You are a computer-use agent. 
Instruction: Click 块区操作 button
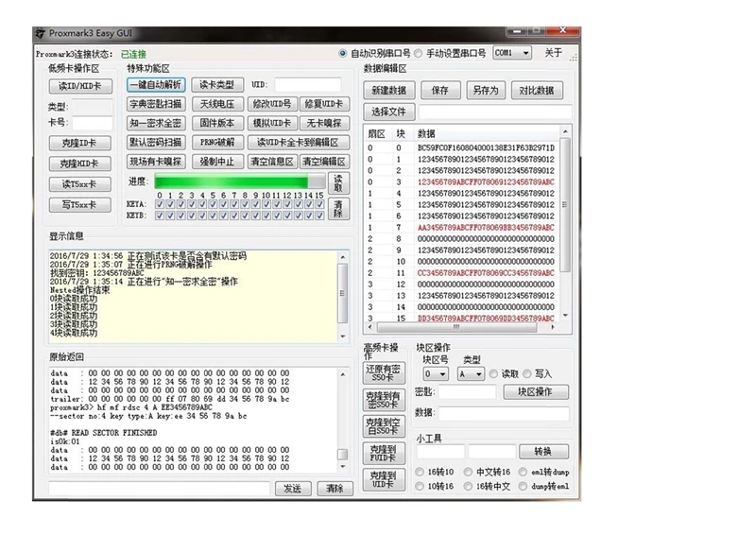pos(536,392)
